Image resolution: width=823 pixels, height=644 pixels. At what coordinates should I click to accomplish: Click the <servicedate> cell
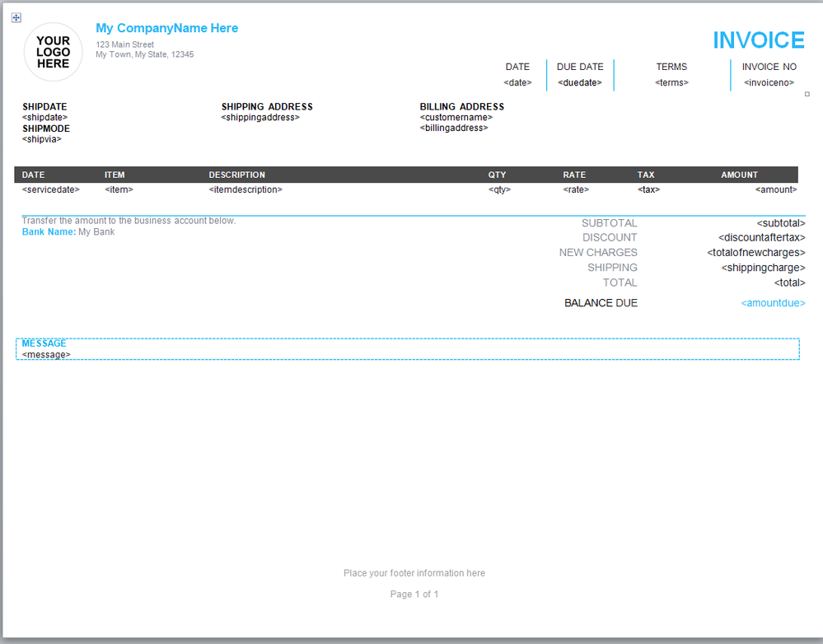click(x=51, y=189)
